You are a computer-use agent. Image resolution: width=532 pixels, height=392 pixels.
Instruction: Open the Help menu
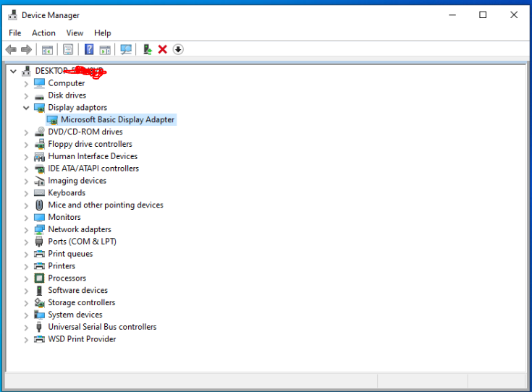coord(103,33)
